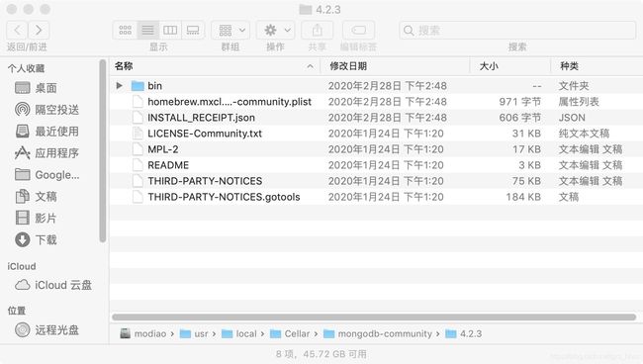Open Recents in the sidebar
The width and height of the screenshot is (643, 364).
point(46,132)
